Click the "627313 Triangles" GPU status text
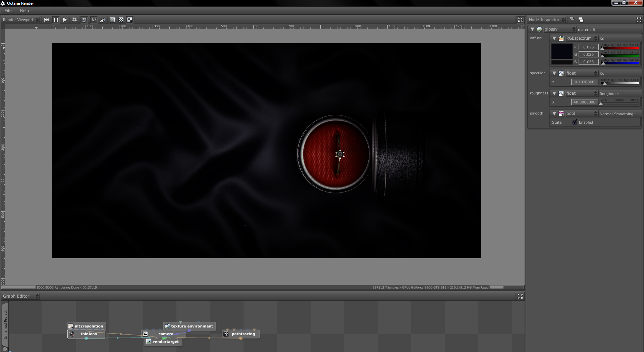This screenshot has height=352, width=644. pyautogui.click(x=430, y=288)
